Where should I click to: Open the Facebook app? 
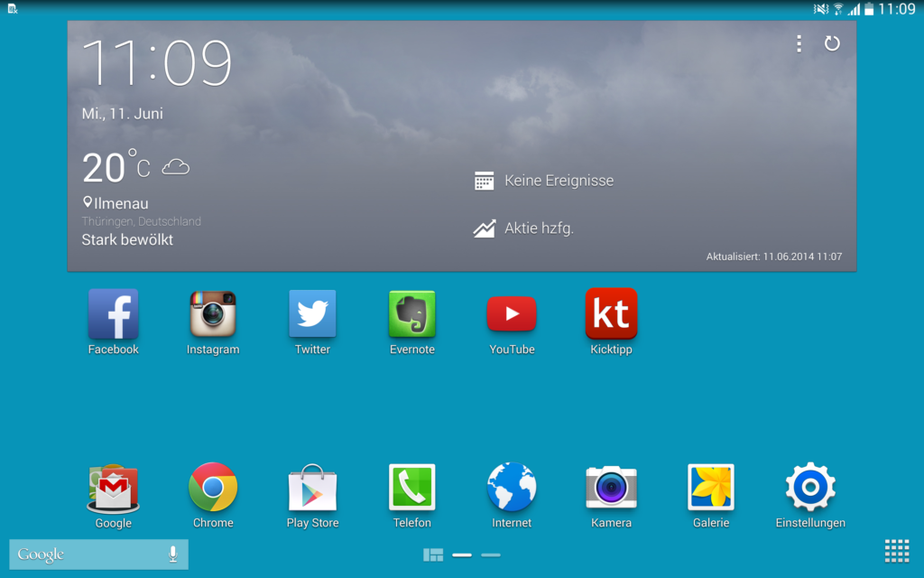coord(113,313)
